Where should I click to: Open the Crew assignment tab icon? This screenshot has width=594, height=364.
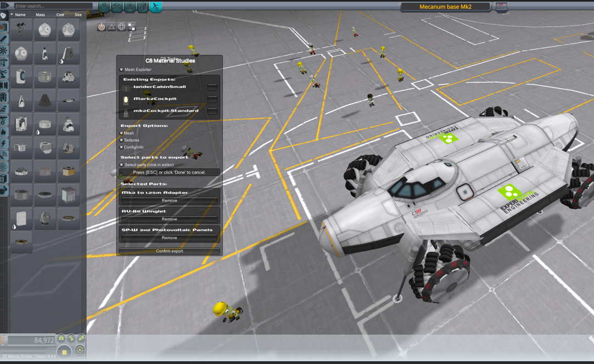(x=130, y=7)
